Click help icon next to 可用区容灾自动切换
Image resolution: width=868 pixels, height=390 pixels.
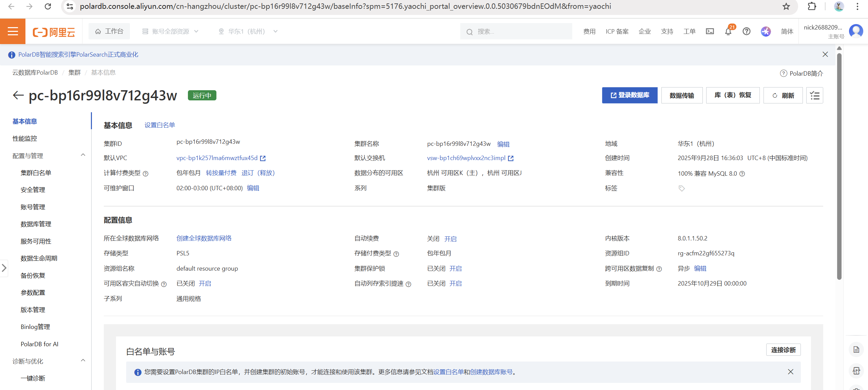[164, 284]
